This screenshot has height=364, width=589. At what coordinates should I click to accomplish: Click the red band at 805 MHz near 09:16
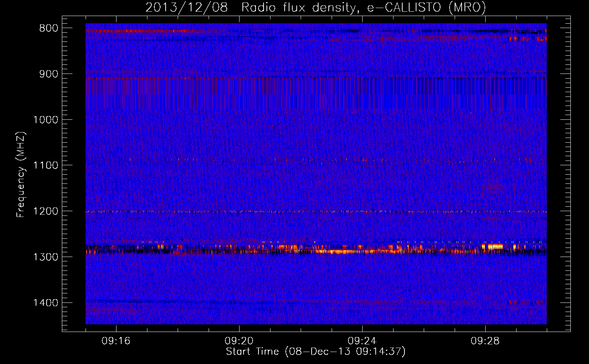pos(142,31)
